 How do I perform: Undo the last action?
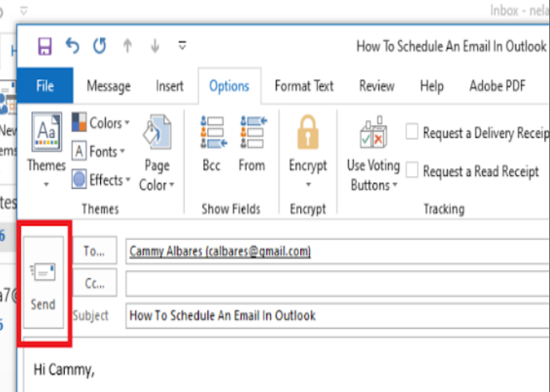tap(72, 46)
